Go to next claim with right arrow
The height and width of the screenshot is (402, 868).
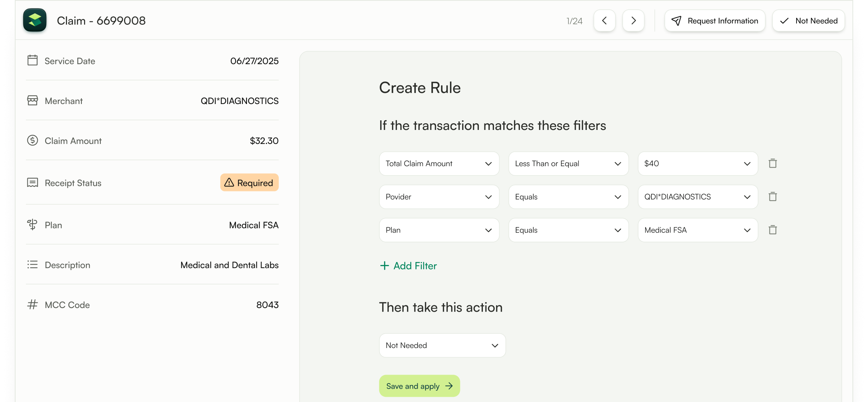point(633,21)
